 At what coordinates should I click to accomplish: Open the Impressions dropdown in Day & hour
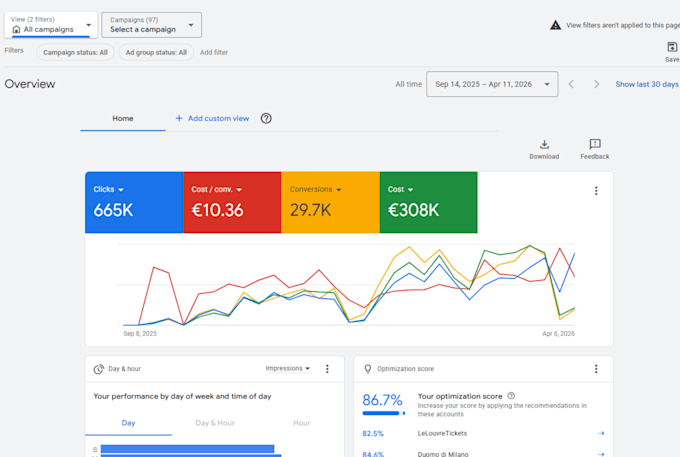click(x=288, y=369)
